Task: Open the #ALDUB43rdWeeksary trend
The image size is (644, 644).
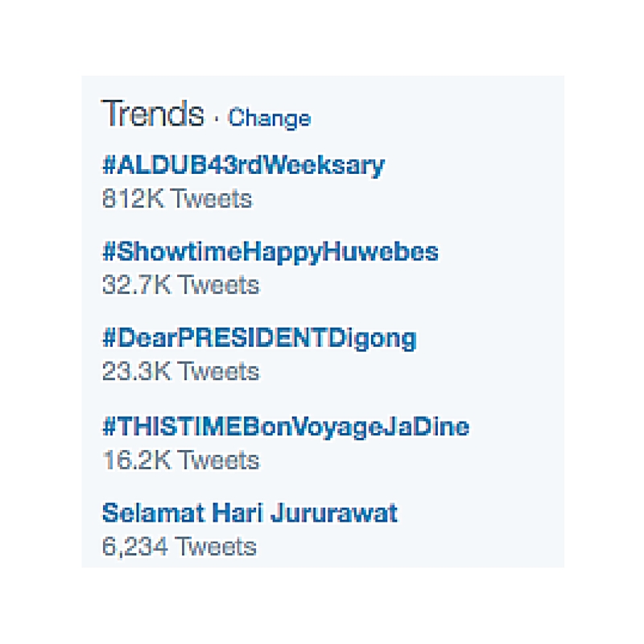Action: [x=243, y=166]
